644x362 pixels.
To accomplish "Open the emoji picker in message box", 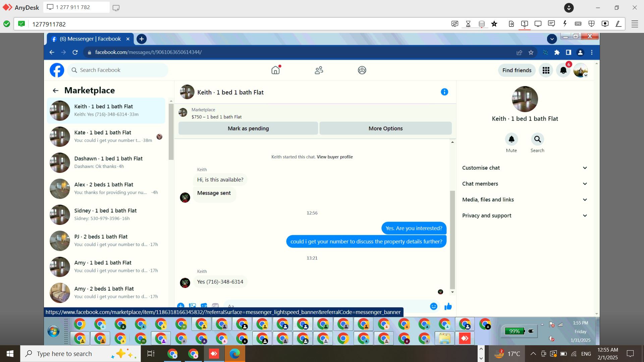I will coord(433,306).
